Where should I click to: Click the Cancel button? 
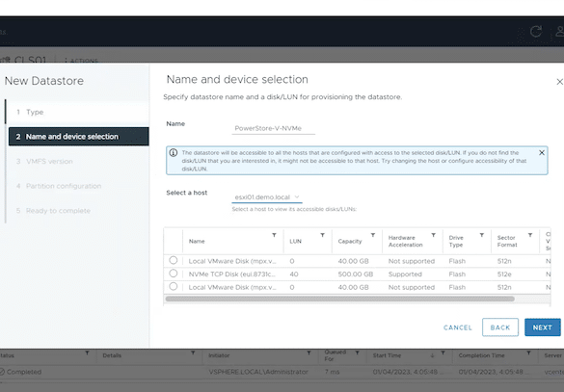[x=458, y=327]
